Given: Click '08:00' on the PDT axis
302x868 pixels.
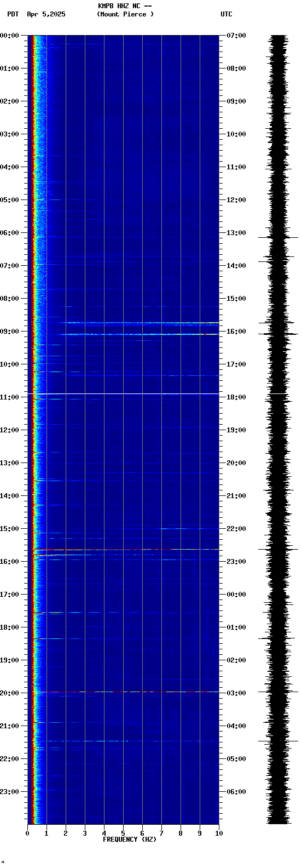Looking at the screenshot, I should pyautogui.click(x=9, y=299).
